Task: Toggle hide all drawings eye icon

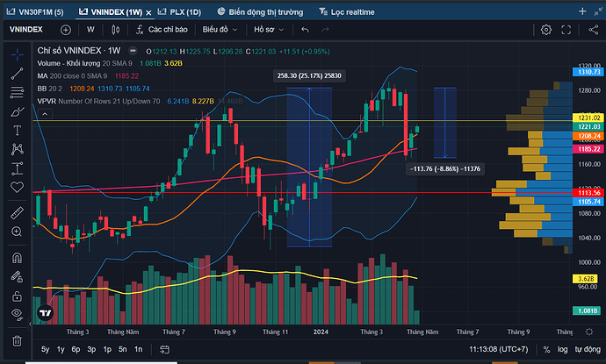Action: click(16, 314)
